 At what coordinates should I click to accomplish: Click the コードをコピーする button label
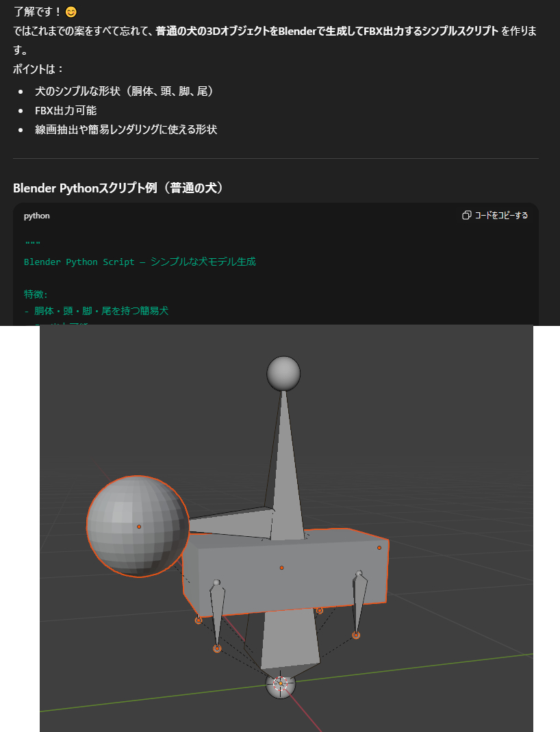[x=501, y=216]
